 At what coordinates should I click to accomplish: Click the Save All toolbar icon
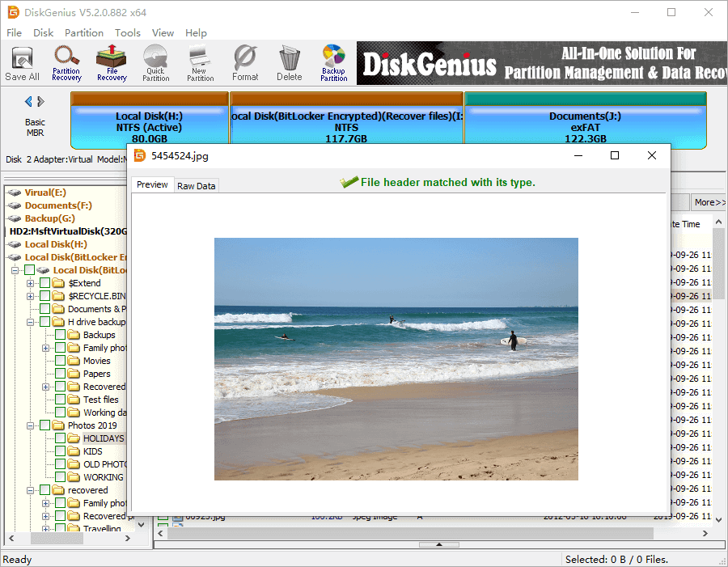22,63
